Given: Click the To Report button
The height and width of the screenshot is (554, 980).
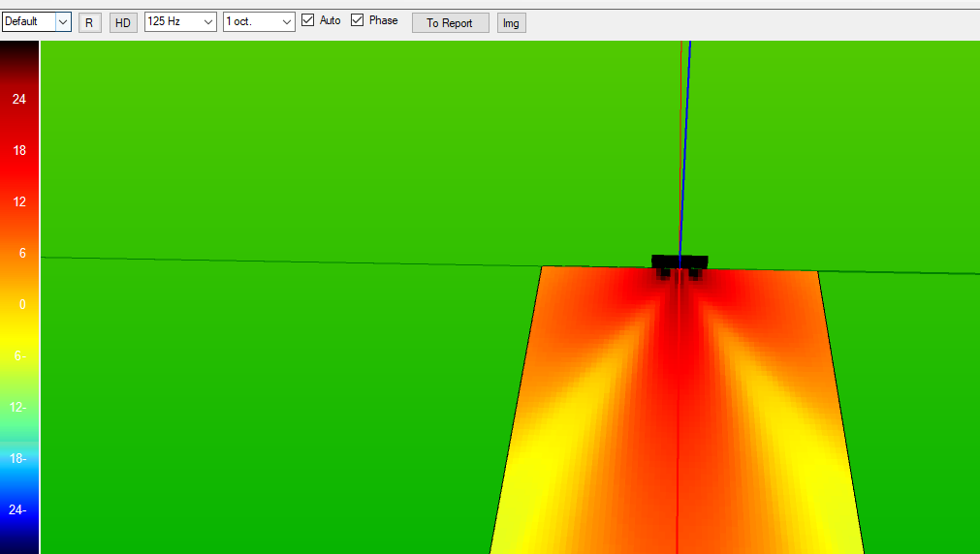Looking at the screenshot, I should pyautogui.click(x=450, y=23).
